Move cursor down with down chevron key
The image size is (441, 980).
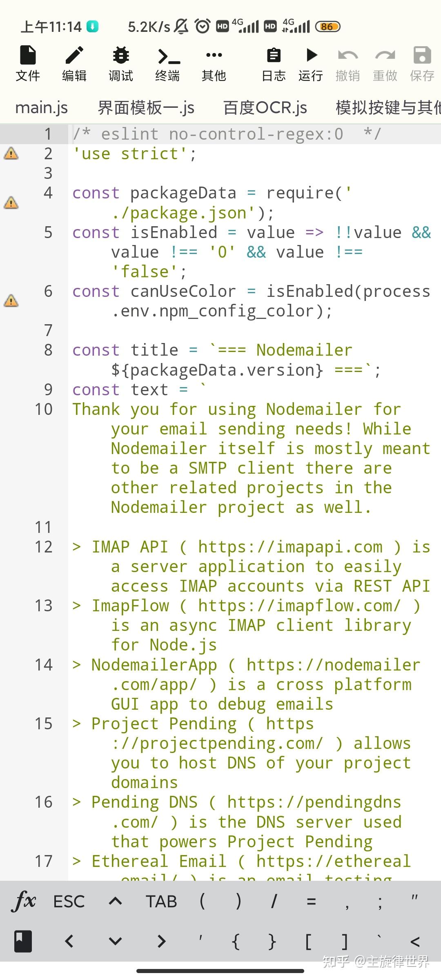coord(116,942)
